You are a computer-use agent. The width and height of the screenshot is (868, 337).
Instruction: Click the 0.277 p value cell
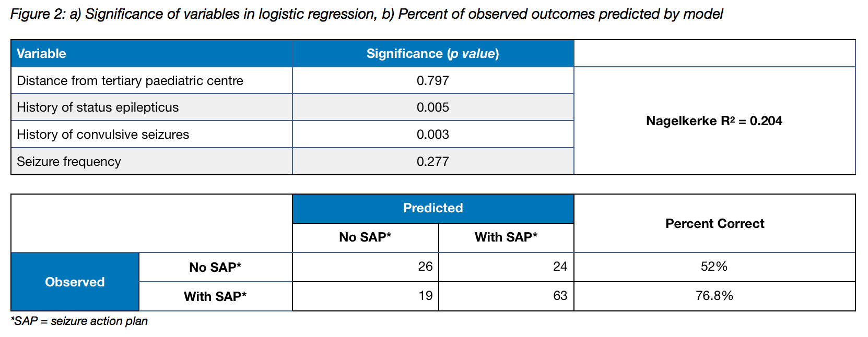432,162
